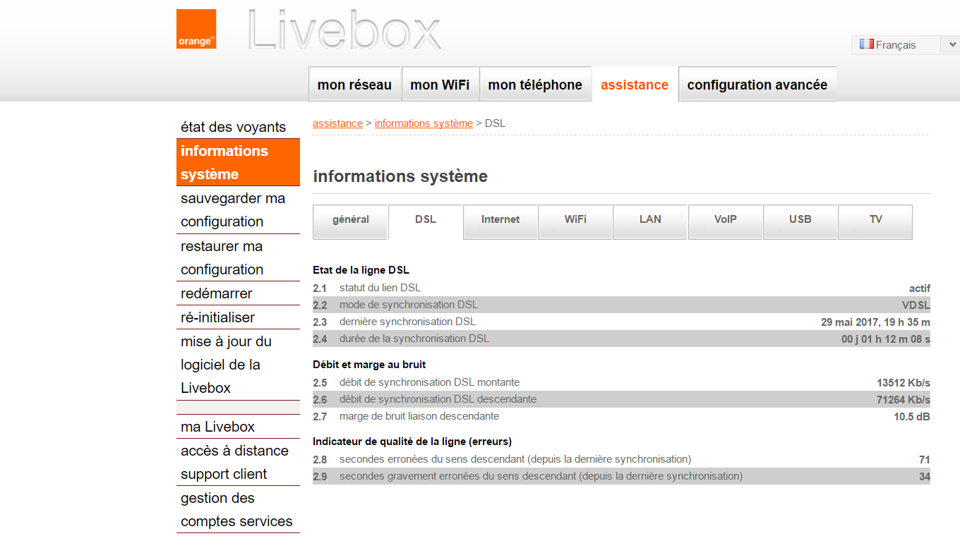Click mode de synchronisation DSL label
The width and height of the screenshot is (960, 560).
pos(409,305)
